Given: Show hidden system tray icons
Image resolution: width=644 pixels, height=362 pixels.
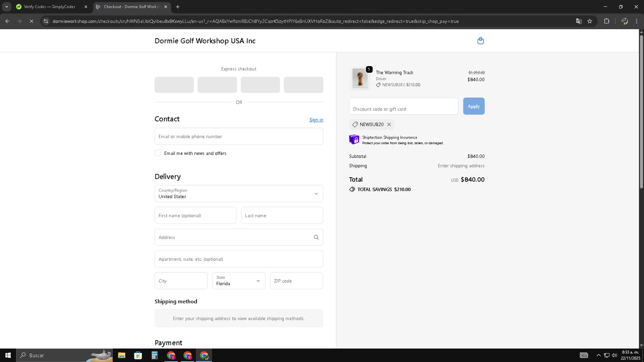Looking at the screenshot, I should point(598,355).
